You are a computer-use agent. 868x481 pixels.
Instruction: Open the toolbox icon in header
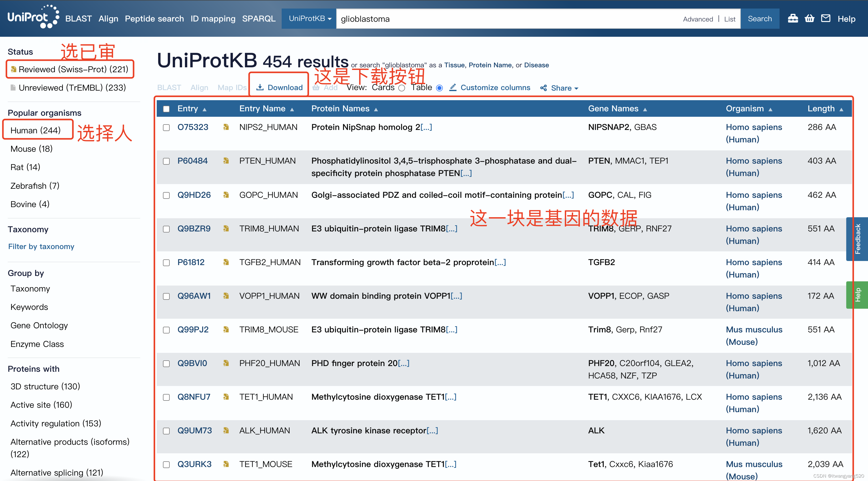tap(793, 19)
